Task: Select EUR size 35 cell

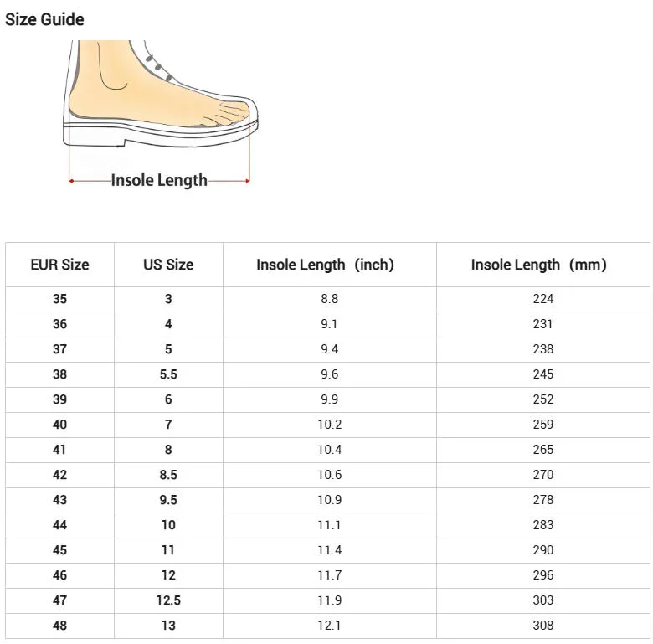Action: pos(59,299)
